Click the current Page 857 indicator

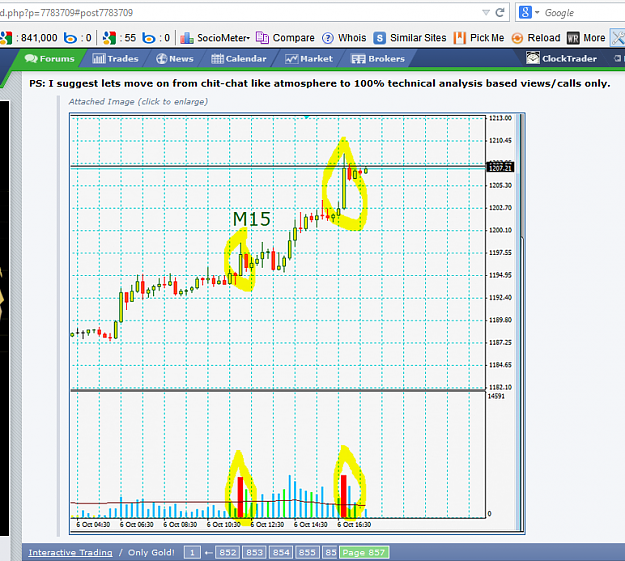coord(364,552)
